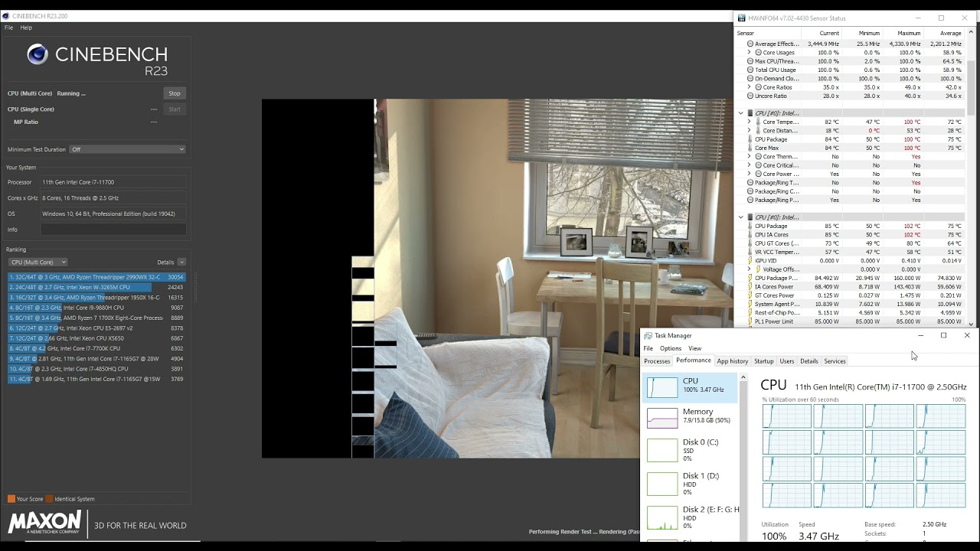Click the Maxon logo at bottom left
The image size is (980, 551).
(x=44, y=523)
